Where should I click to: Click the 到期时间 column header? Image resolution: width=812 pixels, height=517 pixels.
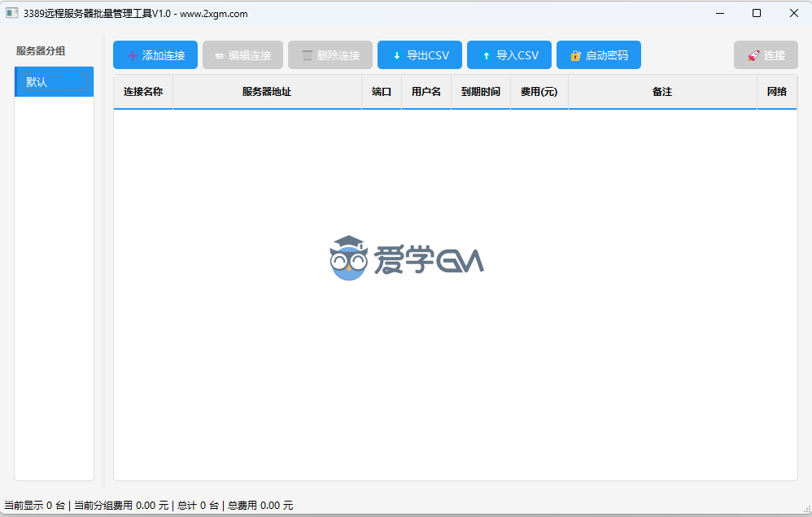point(481,92)
